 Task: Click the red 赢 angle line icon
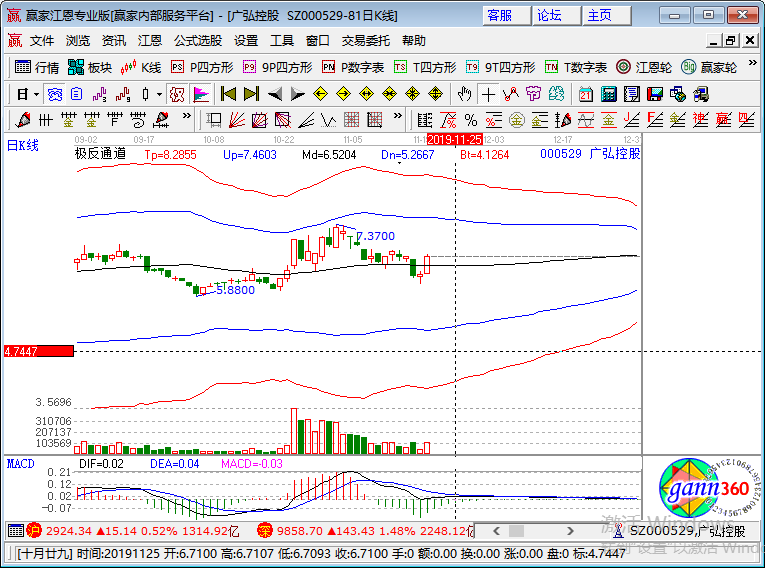[x=724, y=120]
